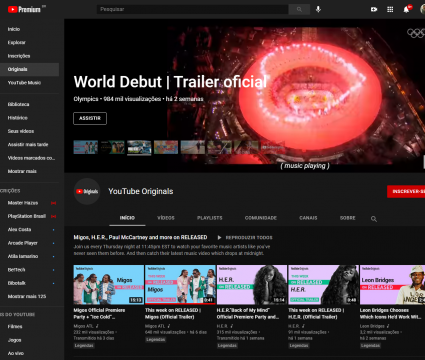Select the third banner carousel thumbnail
The width and height of the screenshot is (425, 360).
point(139,147)
